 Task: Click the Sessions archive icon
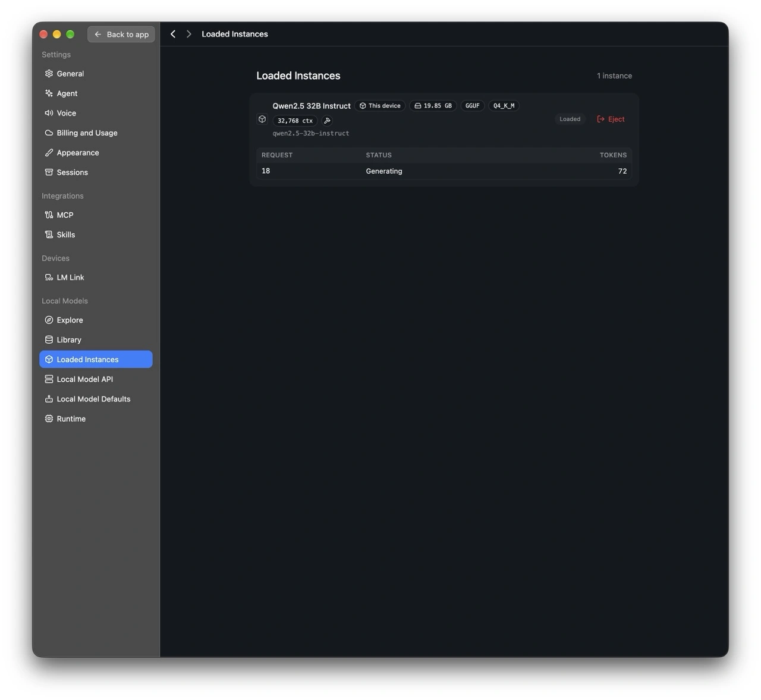pyautogui.click(x=49, y=172)
